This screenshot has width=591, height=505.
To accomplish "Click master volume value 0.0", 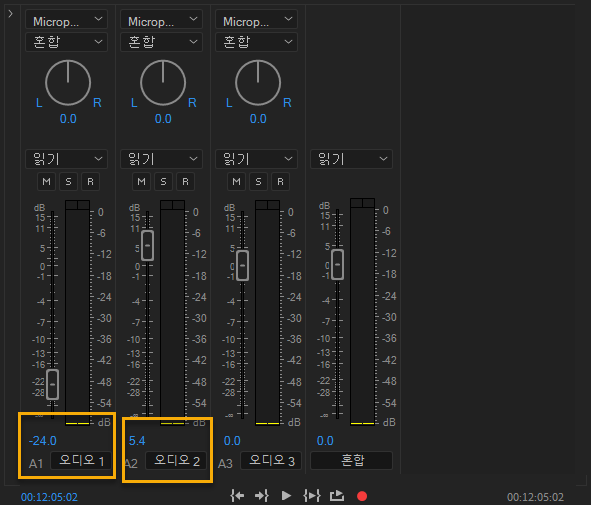I will coord(325,441).
